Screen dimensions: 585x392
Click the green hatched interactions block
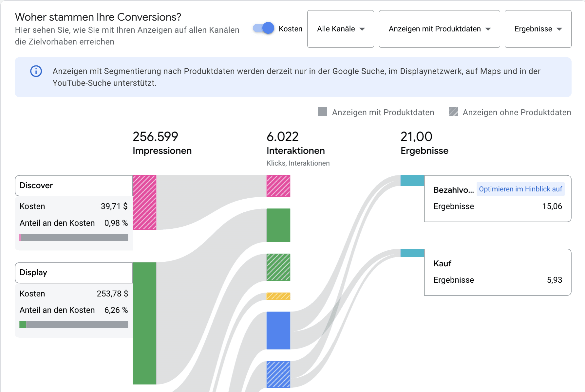click(x=278, y=267)
